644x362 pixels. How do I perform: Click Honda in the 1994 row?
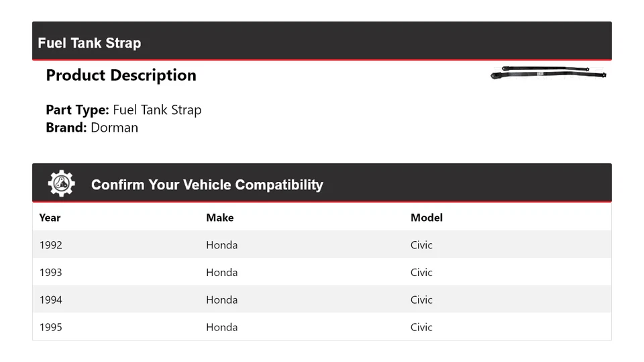[221, 300]
